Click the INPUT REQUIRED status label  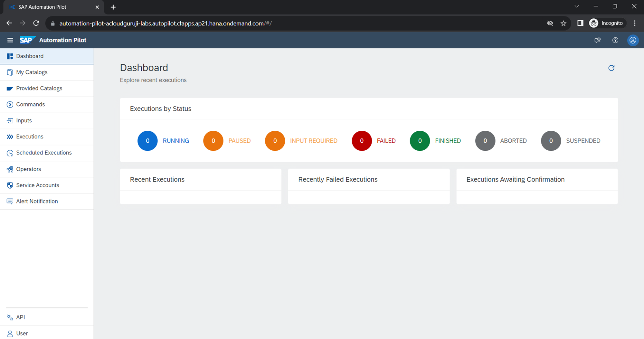pyautogui.click(x=314, y=141)
